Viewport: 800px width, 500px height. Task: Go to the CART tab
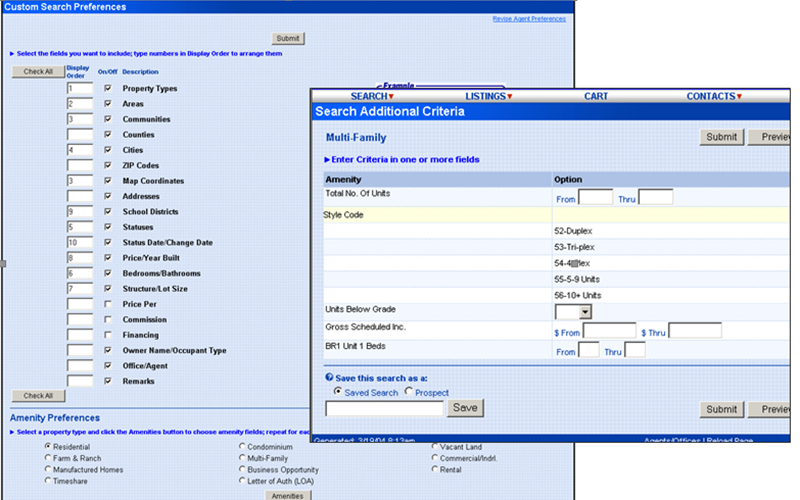pos(596,96)
